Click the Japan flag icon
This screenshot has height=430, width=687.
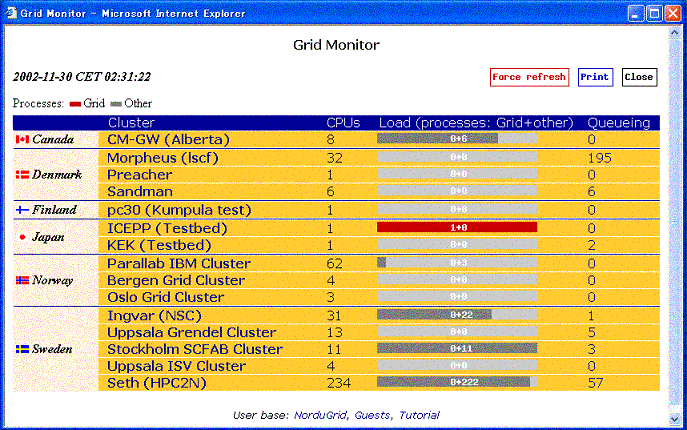[x=22, y=237]
